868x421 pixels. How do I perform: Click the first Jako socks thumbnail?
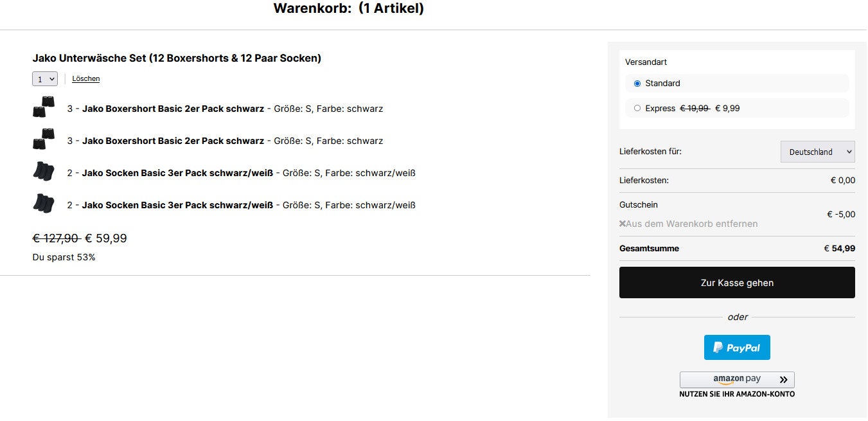(44, 172)
